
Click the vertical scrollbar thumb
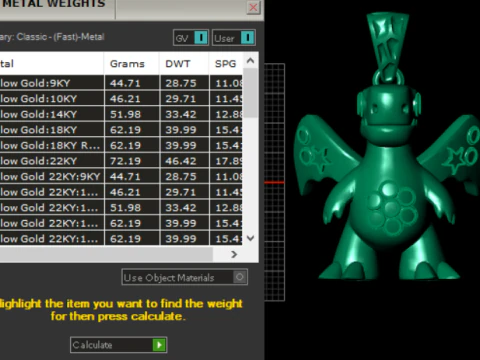[251, 93]
